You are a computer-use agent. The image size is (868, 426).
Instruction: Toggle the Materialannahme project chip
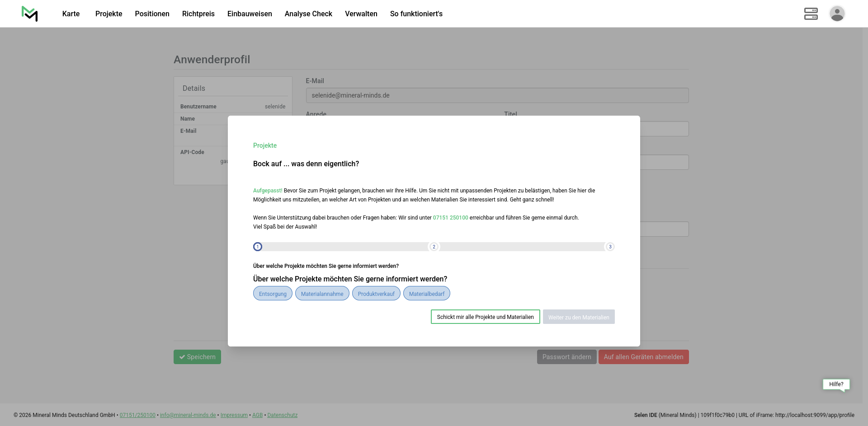[322, 294]
